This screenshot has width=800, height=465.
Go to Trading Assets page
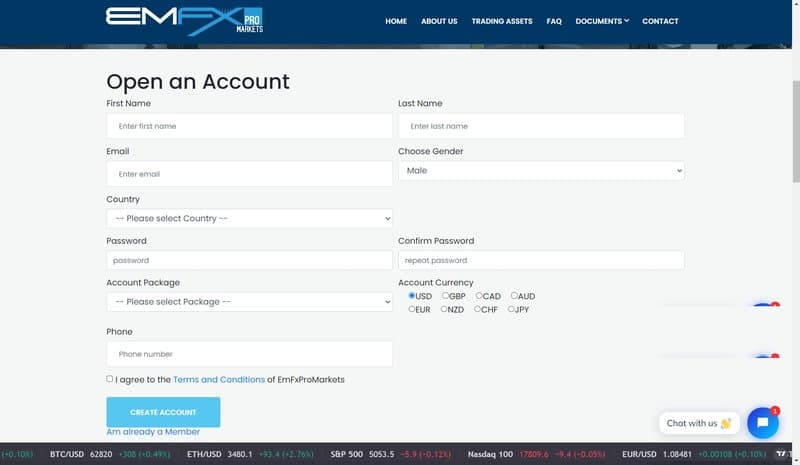pyautogui.click(x=502, y=21)
